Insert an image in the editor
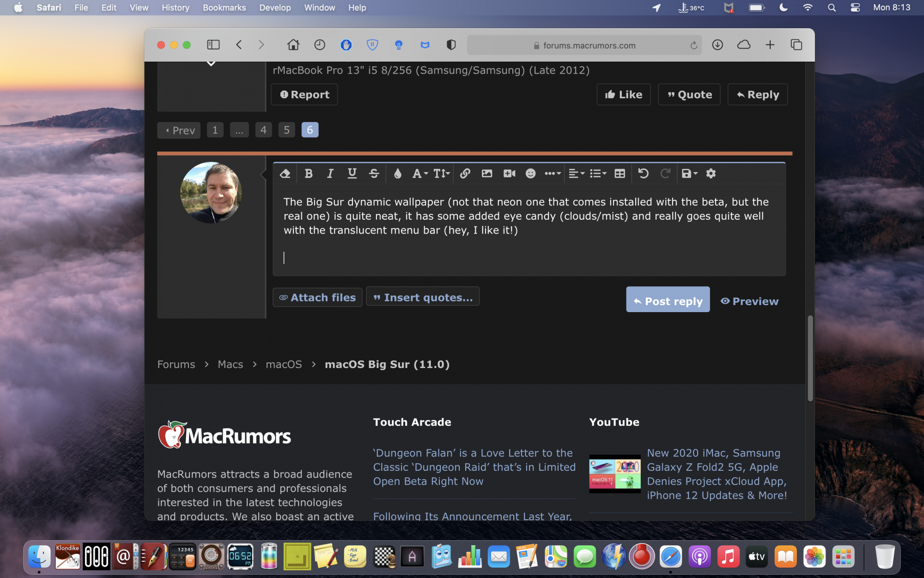Viewport: 924px width, 578px height. point(487,173)
